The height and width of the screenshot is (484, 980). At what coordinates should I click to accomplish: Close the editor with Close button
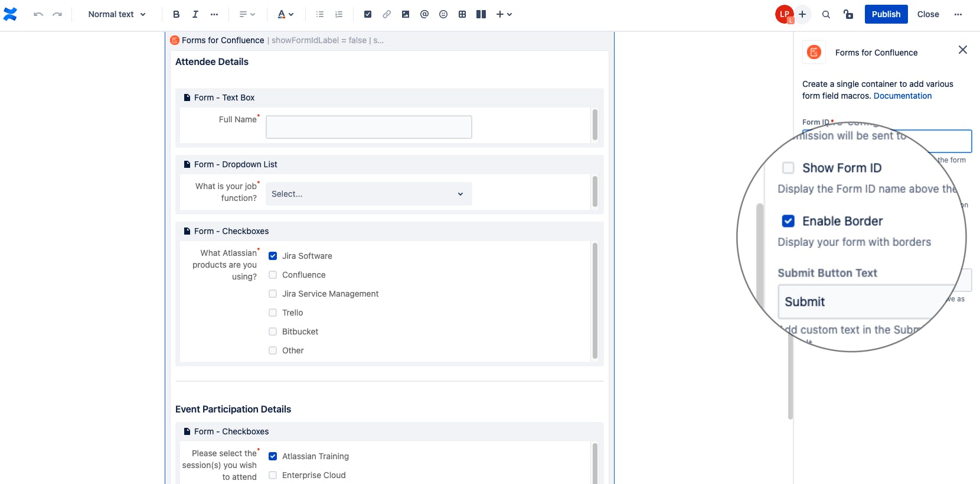coord(928,14)
